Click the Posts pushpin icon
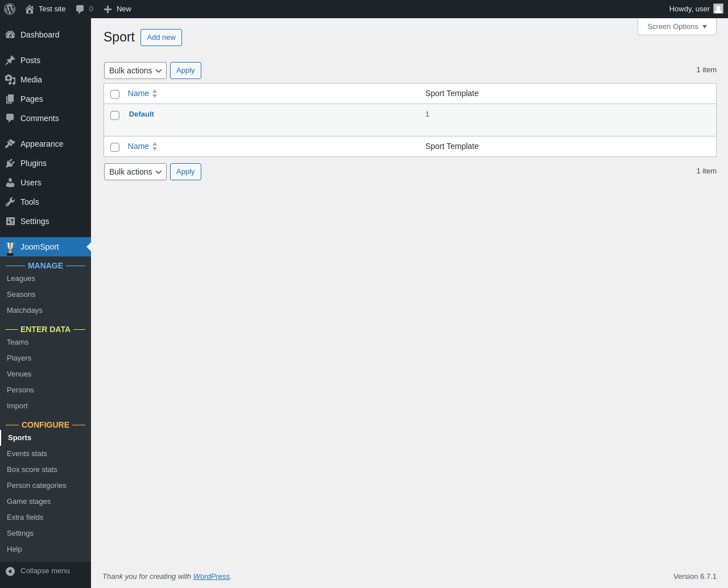Screen dimensions: 728x588 (10, 60)
